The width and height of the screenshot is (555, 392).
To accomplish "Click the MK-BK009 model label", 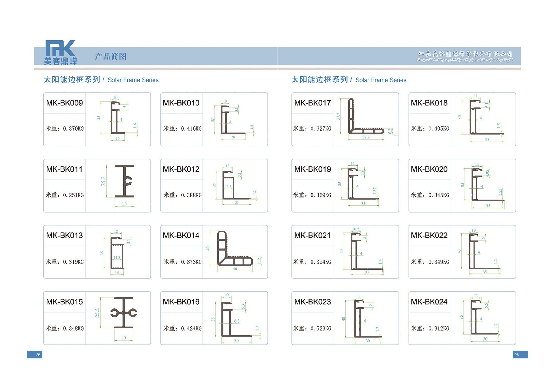I will click(x=65, y=103).
